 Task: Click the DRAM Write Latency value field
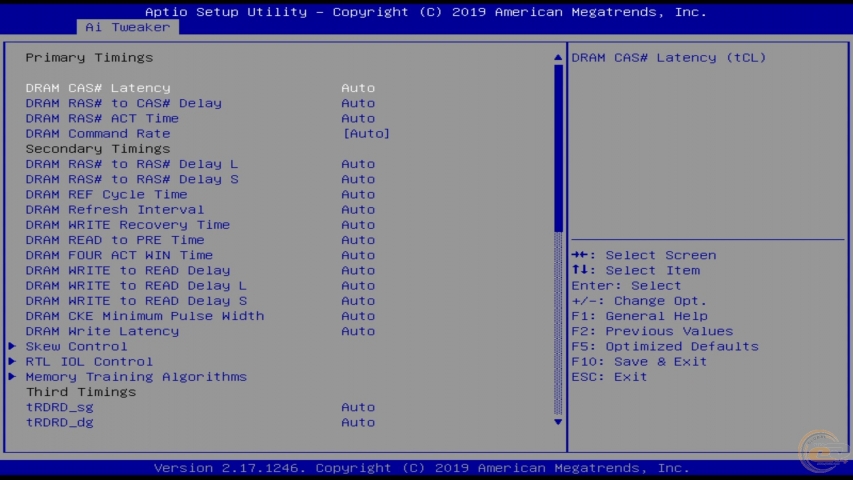pos(358,331)
